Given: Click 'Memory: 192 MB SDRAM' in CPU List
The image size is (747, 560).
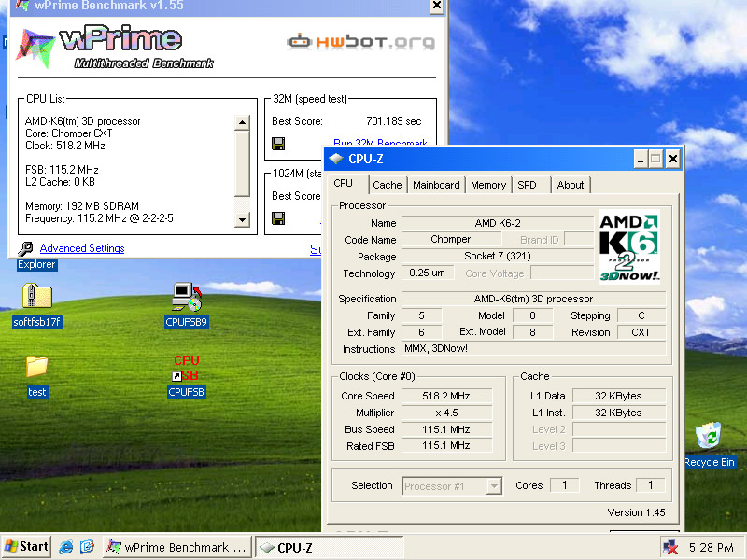Looking at the screenshot, I should click(x=82, y=206).
